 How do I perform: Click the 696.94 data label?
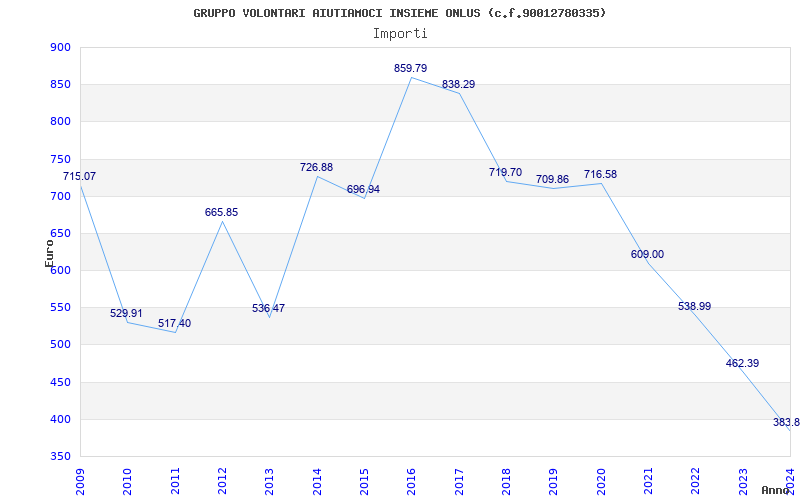coord(363,190)
